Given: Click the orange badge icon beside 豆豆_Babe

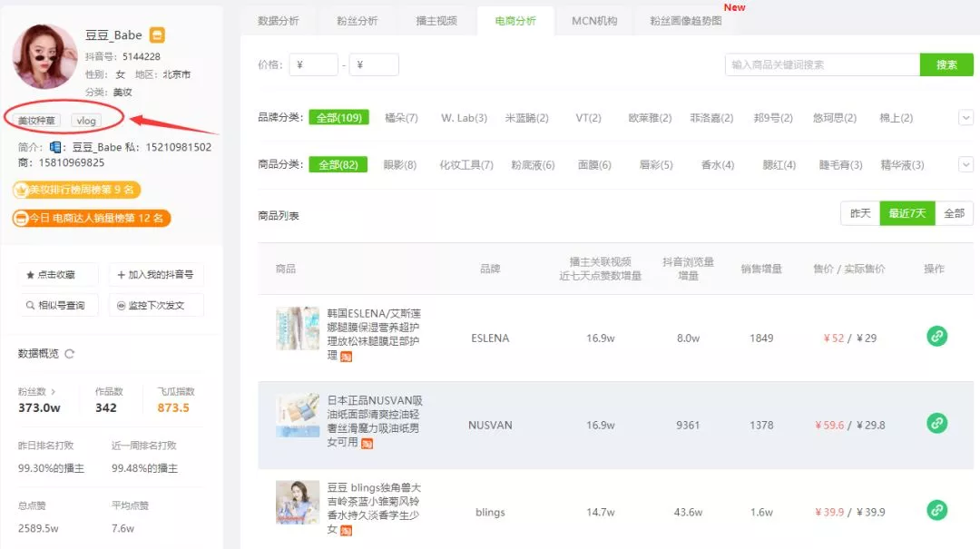Looking at the screenshot, I should 158,35.
